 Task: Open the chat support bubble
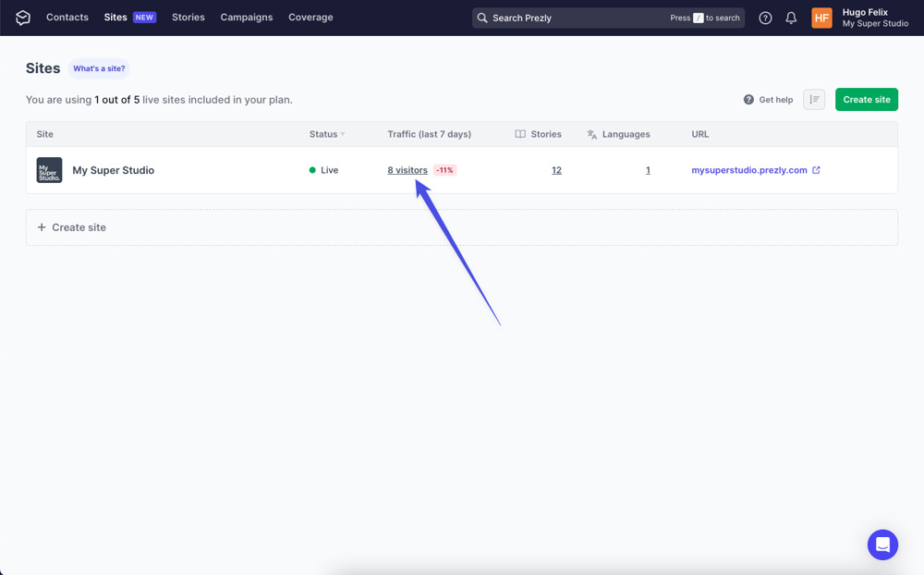(882, 544)
